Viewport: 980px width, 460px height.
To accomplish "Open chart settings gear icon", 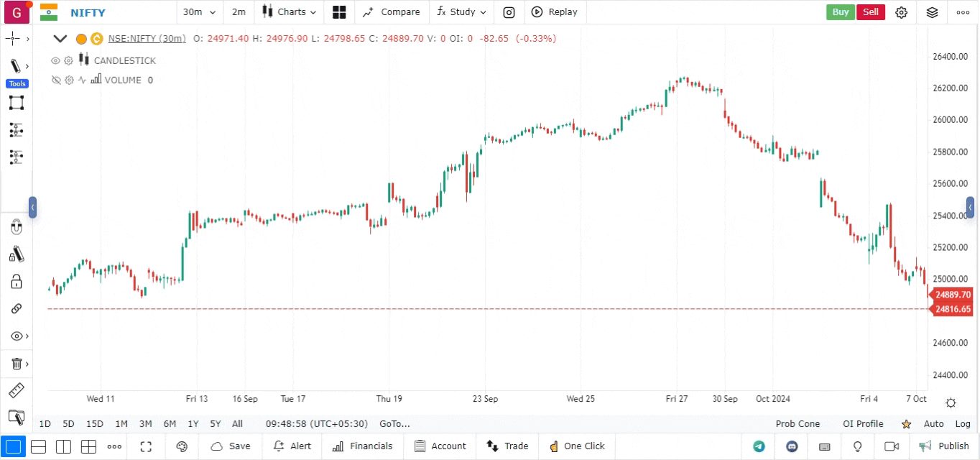I will [x=902, y=12].
